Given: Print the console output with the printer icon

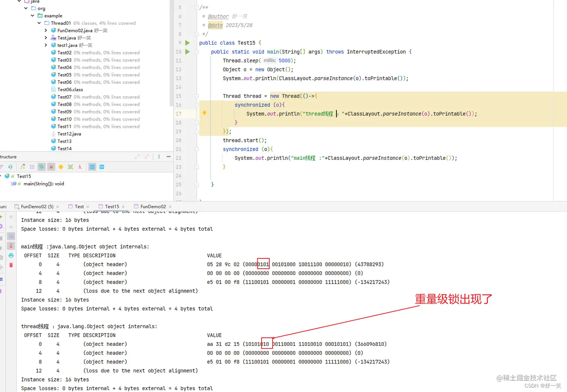Looking at the screenshot, I should (x=11, y=255).
